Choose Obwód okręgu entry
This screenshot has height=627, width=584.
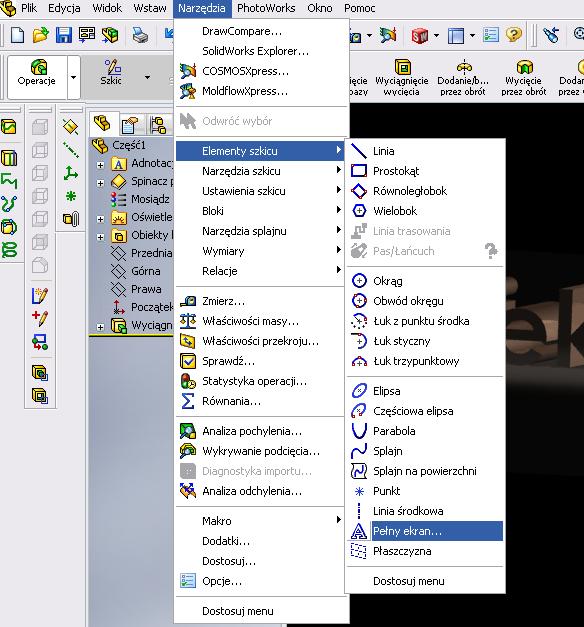pos(425,301)
